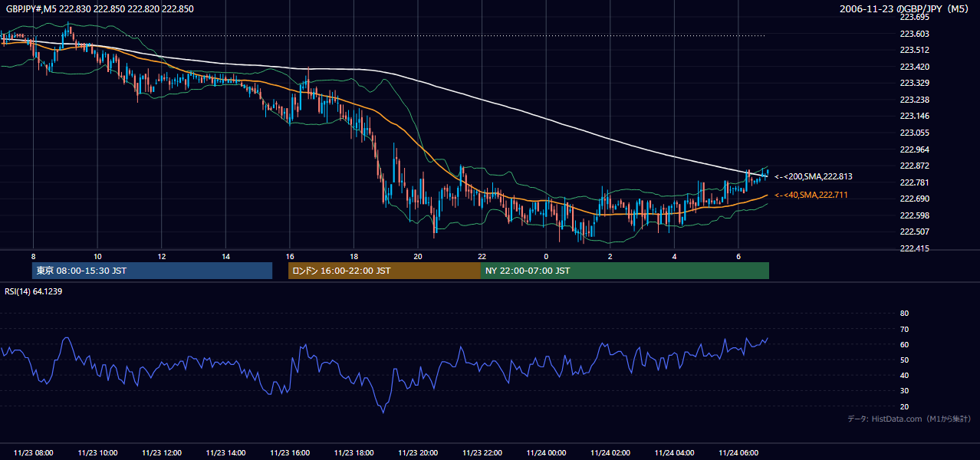The width and height of the screenshot is (980, 460).
Task: Click the 11/23 16:00 time label
Action: pyautogui.click(x=290, y=453)
